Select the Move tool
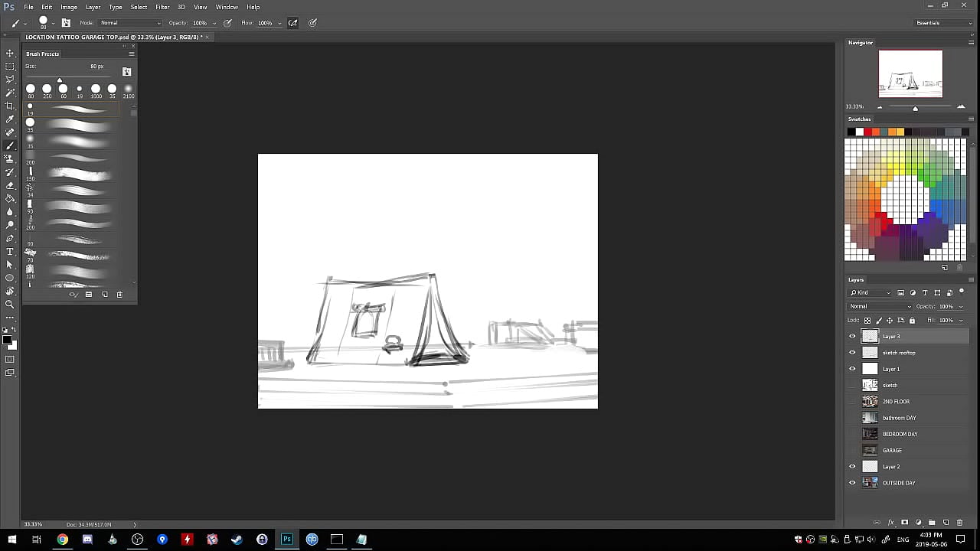Image resolution: width=980 pixels, height=551 pixels. click(x=10, y=53)
